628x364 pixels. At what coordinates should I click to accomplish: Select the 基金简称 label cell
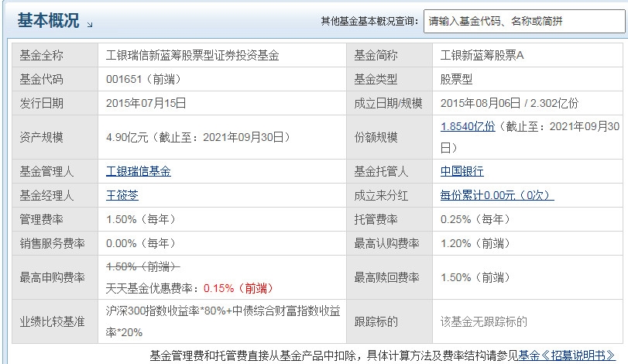[x=389, y=55]
